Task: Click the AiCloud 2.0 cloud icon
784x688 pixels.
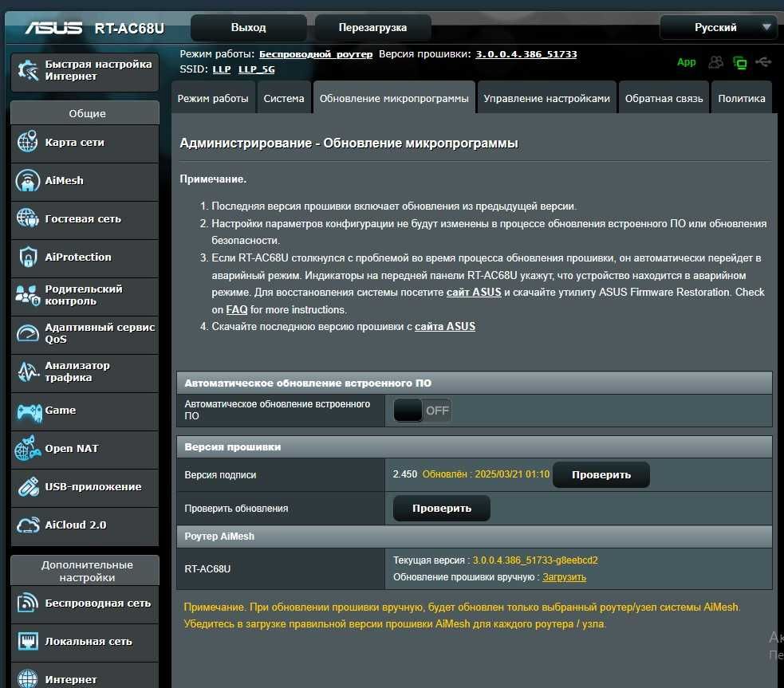Action: click(28, 525)
